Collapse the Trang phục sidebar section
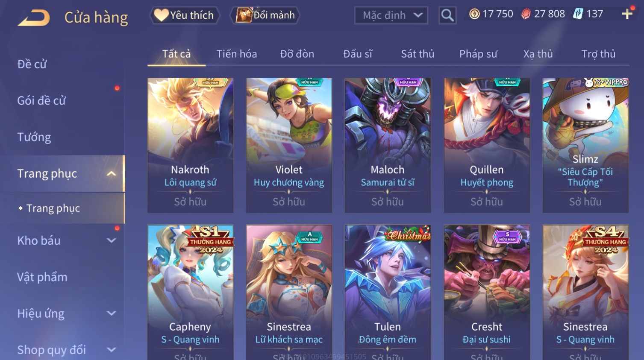644x360 pixels. 111,173
